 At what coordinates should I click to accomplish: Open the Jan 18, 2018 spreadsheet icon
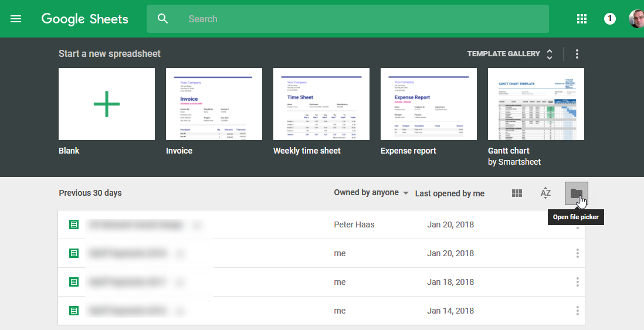click(74, 282)
